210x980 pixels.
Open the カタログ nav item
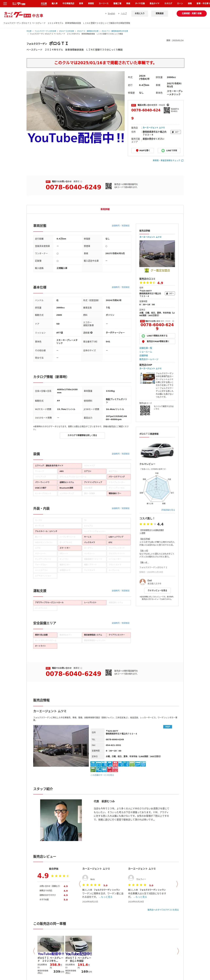coord(168,3)
